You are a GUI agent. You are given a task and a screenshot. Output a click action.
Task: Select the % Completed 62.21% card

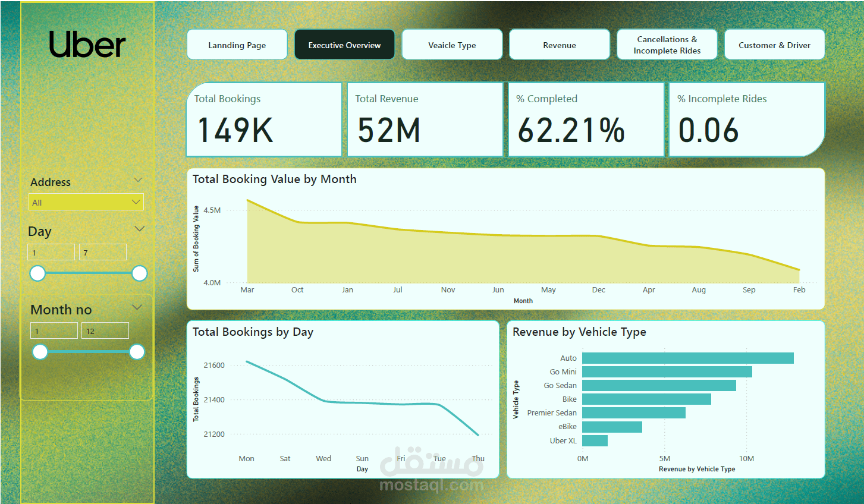tap(586, 119)
